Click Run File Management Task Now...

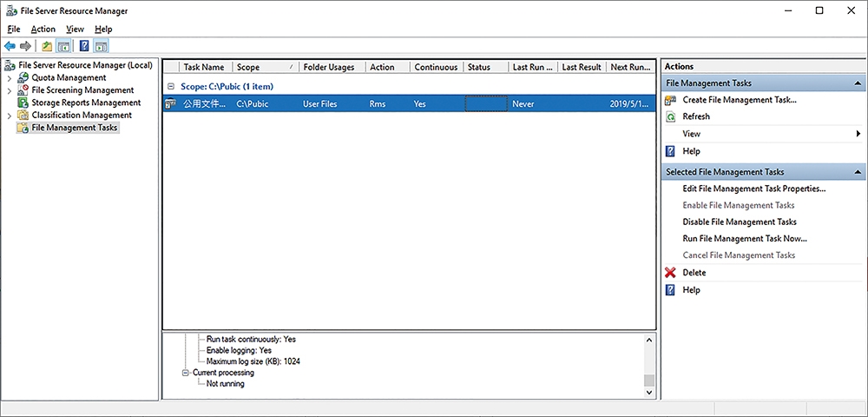point(745,239)
